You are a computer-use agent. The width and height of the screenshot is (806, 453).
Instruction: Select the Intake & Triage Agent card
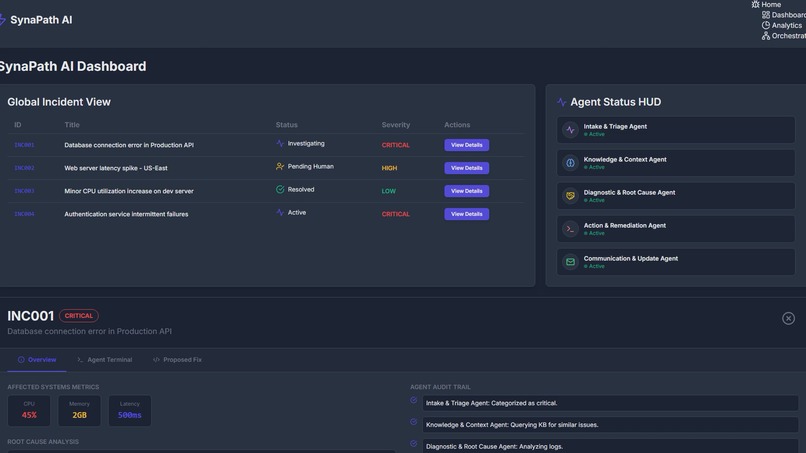tap(675, 130)
